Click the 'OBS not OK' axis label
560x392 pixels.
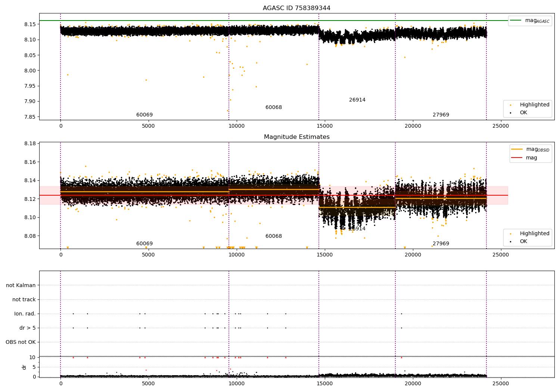coord(21,342)
